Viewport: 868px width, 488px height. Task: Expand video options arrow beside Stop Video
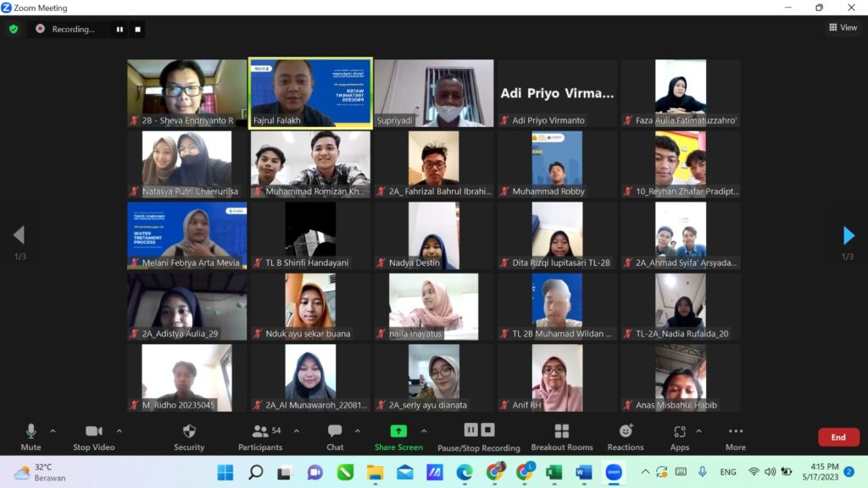click(x=119, y=430)
